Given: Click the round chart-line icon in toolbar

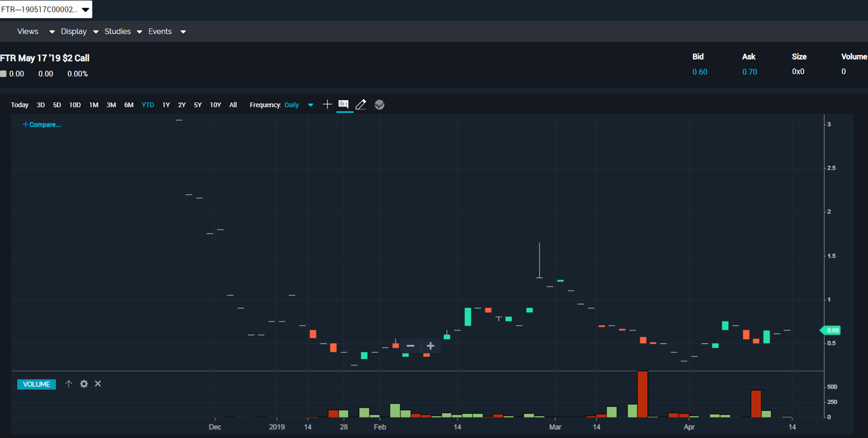Looking at the screenshot, I should pos(379,105).
